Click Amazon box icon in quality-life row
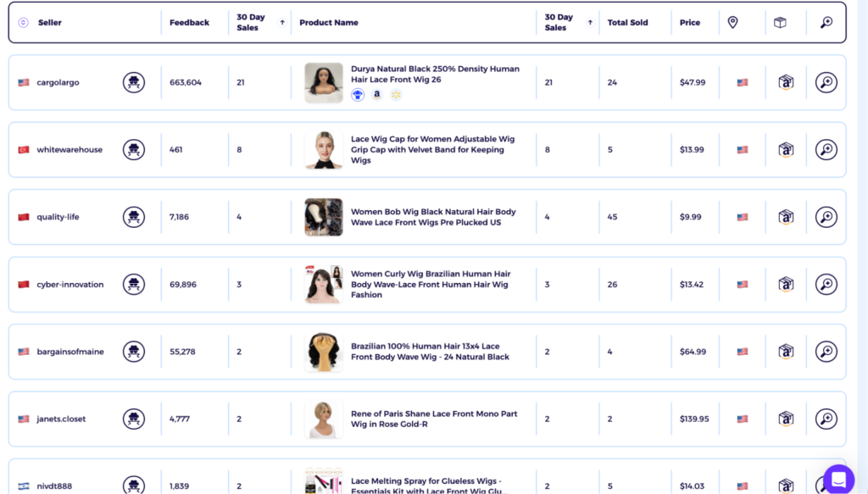The height and width of the screenshot is (494, 868). 786,217
